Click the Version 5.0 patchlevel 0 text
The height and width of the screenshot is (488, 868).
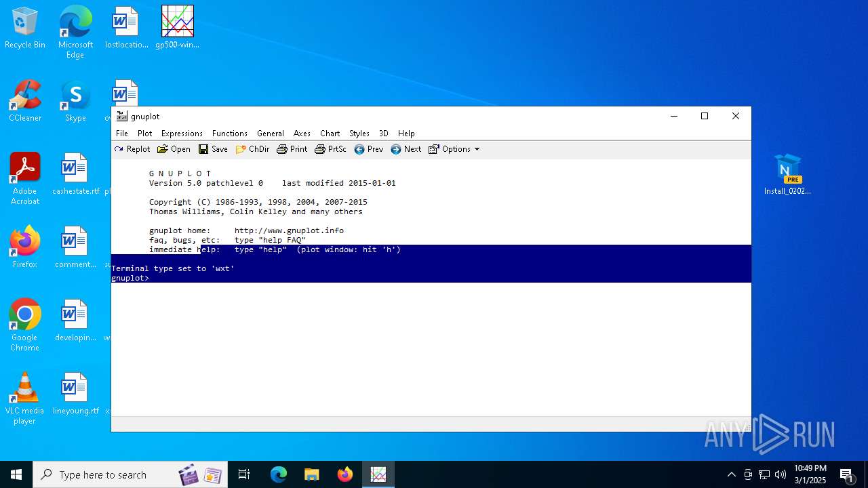(x=206, y=183)
